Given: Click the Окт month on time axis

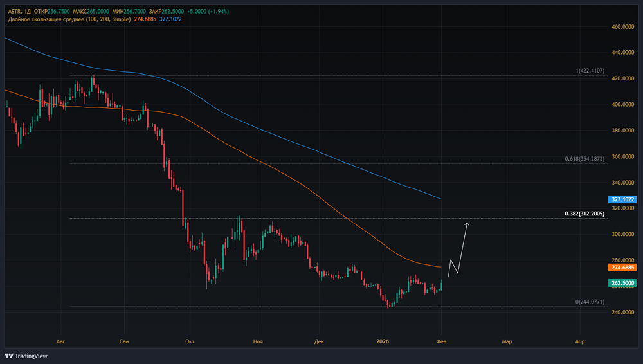Looking at the screenshot, I should [x=190, y=341].
